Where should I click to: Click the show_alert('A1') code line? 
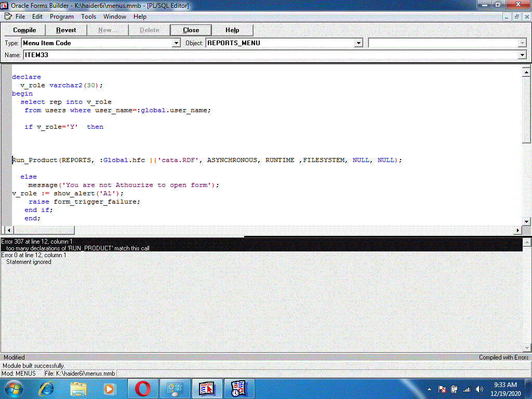[x=68, y=193]
